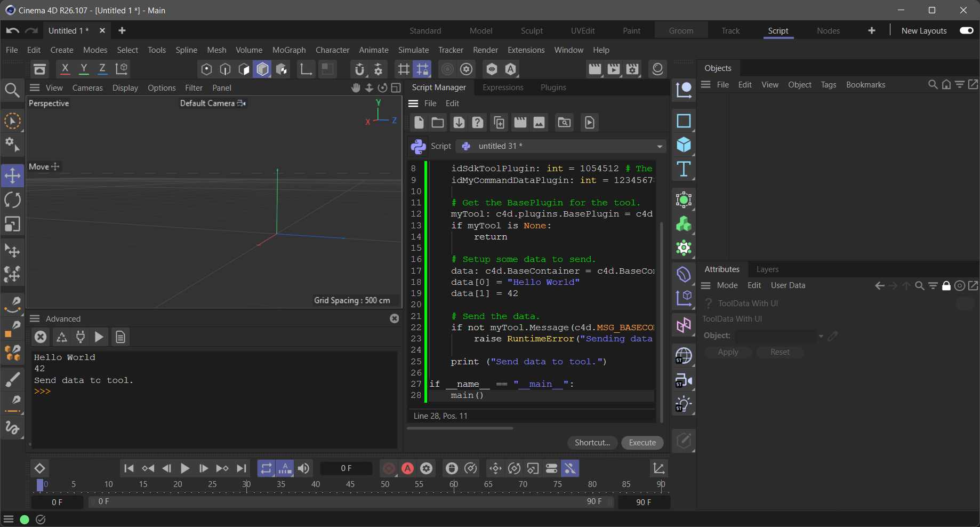This screenshot has height=527, width=980.
Task: Open the Object field dropdown arrow
Action: (x=821, y=336)
